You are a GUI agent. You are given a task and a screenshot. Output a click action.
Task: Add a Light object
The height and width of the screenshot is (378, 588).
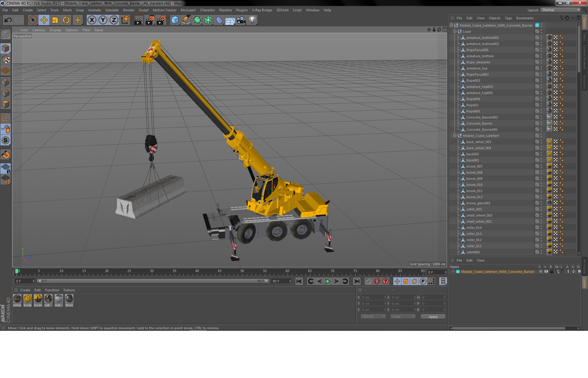252,20
